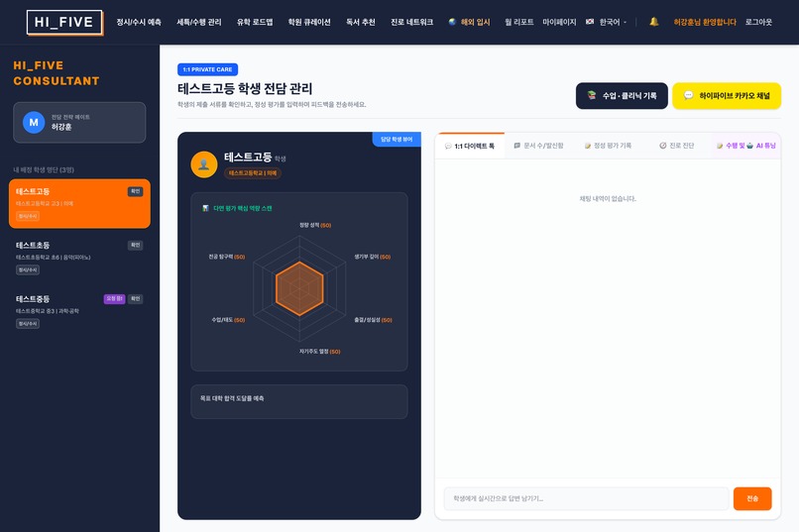This screenshot has height=532, width=799.
Task: Click 생기부 깊이 (50) radar label
Action: click(373, 257)
